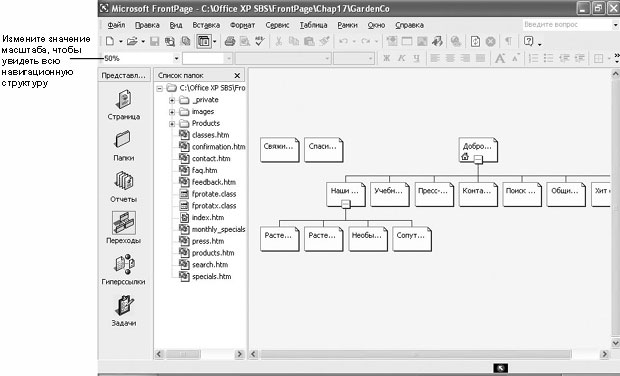Viewport: 620px width, 376px height.
Task: Expand the _private folder
Action: [172, 100]
